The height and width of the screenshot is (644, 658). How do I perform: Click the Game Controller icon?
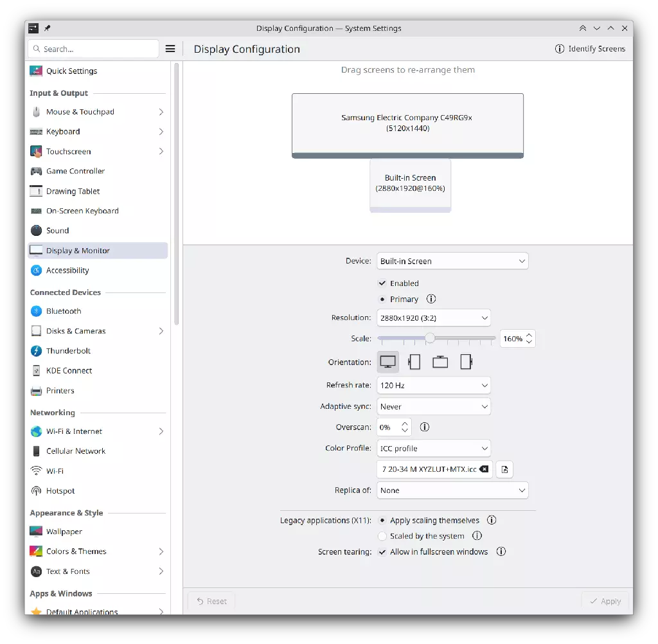click(x=37, y=172)
